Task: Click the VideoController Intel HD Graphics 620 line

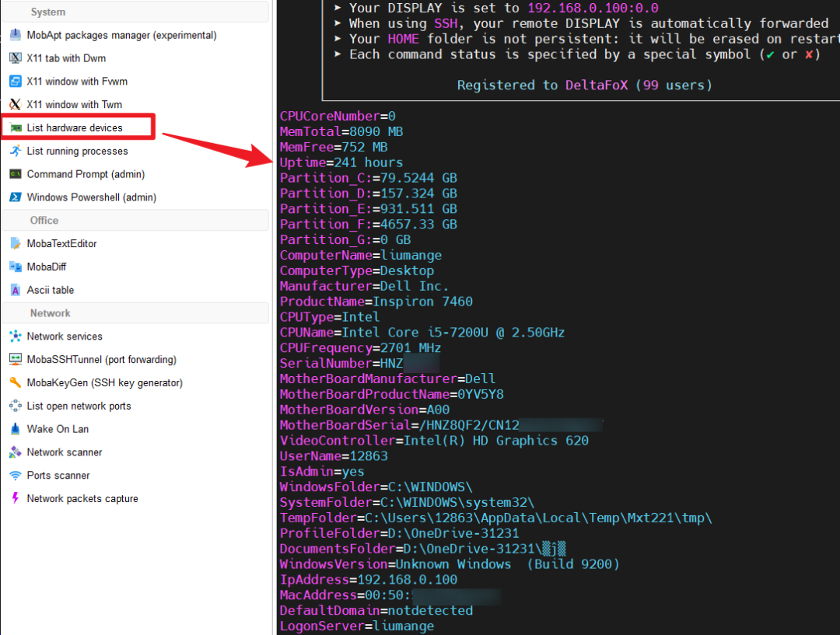Action: [x=434, y=441]
